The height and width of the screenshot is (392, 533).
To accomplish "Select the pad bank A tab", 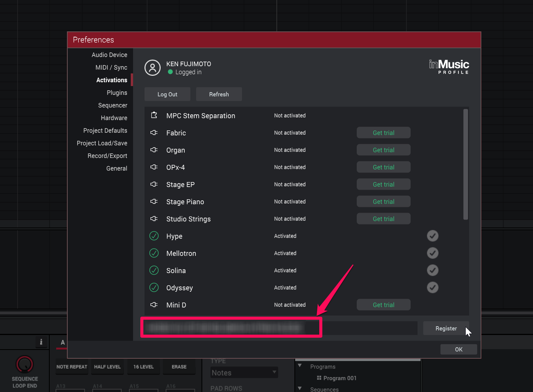I will [63, 342].
